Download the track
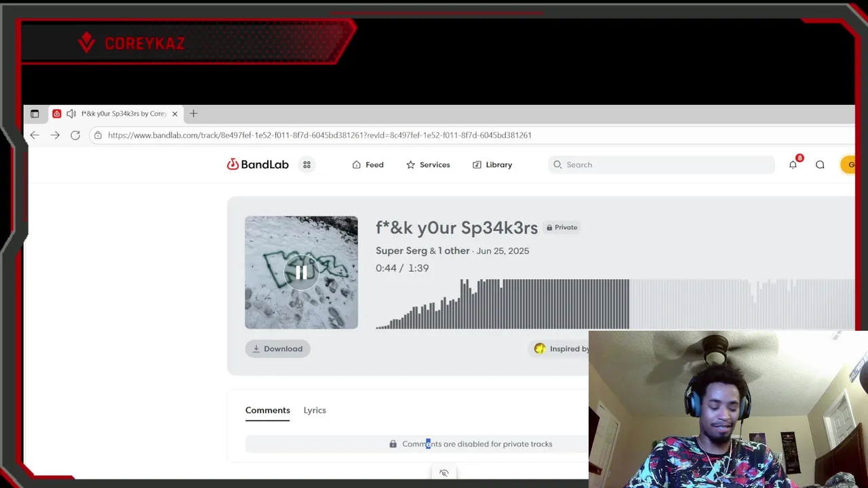 277,349
